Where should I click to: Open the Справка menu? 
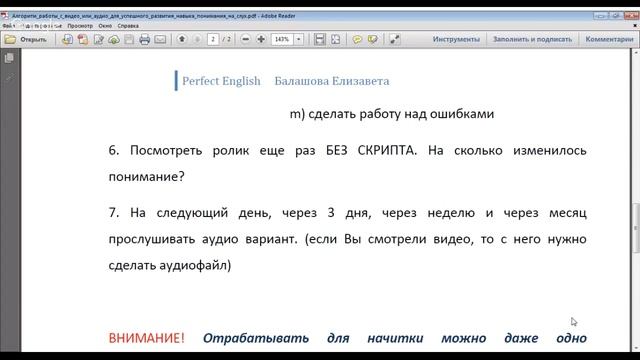(x=128, y=26)
